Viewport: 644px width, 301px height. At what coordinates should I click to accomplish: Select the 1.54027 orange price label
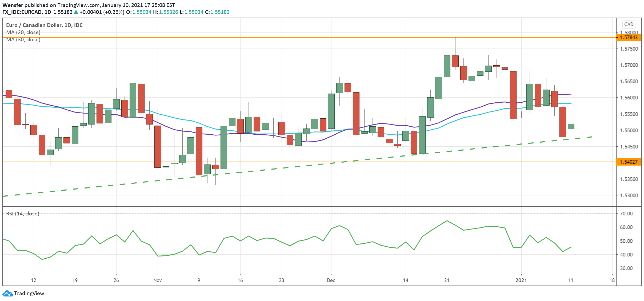(629, 162)
